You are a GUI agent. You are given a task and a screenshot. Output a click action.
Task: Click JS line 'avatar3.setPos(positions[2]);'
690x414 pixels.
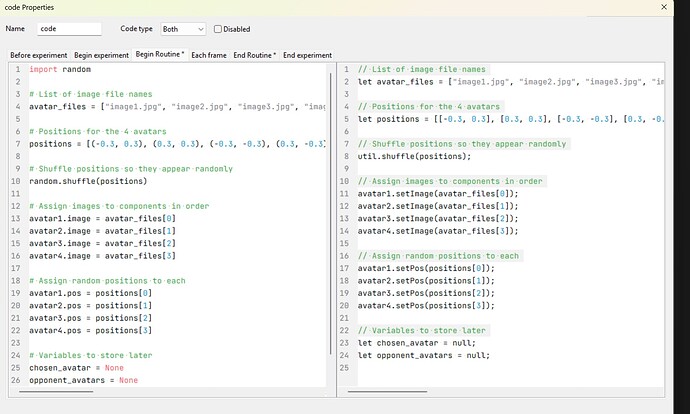point(426,293)
